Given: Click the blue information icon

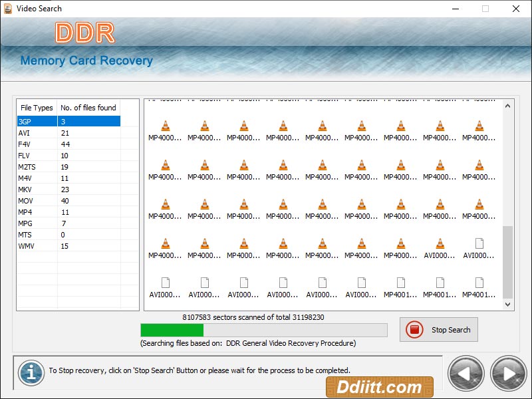Looking at the screenshot, I should coord(31,372).
